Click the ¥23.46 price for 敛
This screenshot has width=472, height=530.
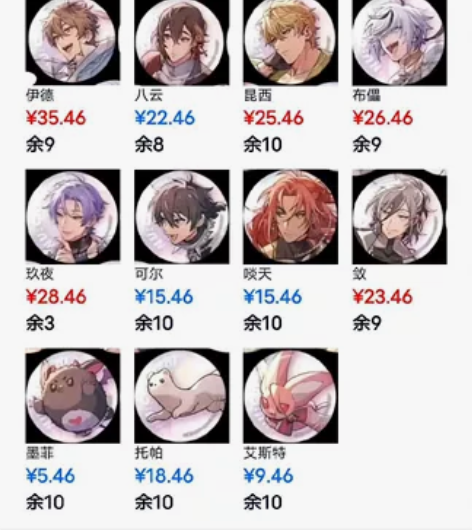[382, 297]
